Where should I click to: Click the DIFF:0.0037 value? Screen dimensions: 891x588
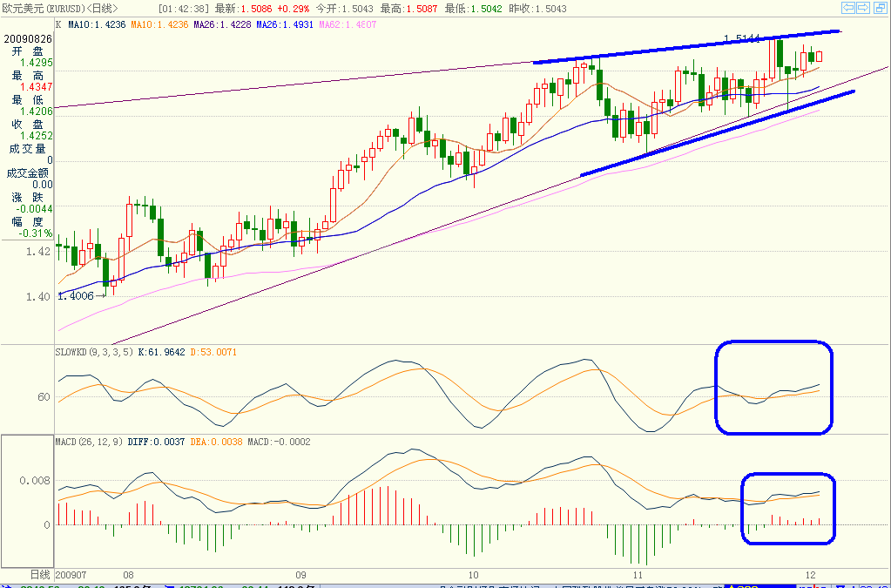156,442
